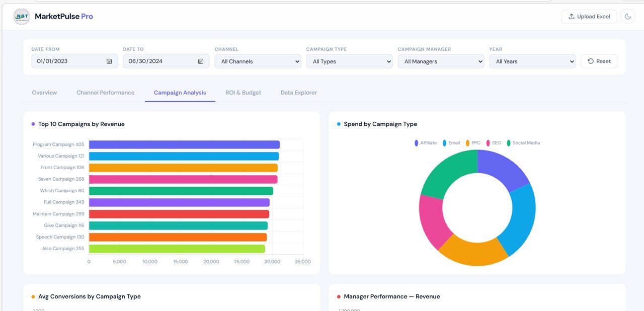Click the calendar icon in Date From field
Viewport: 644px width, 311px height.
pyautogui.click(x=109, y=61)
